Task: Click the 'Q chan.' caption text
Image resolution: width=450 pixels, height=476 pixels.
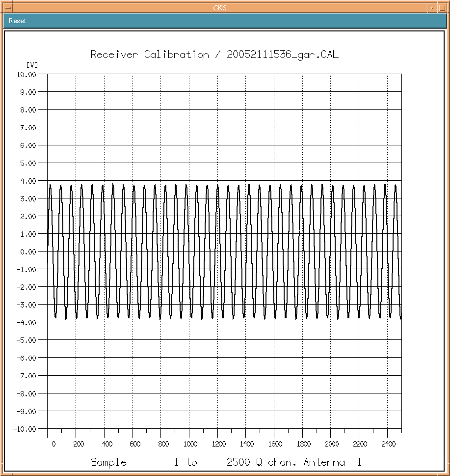Action: click(276, 462)
